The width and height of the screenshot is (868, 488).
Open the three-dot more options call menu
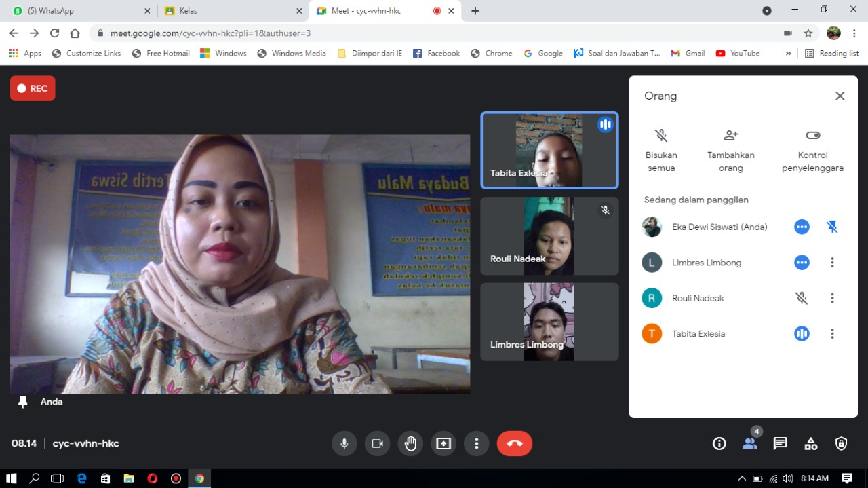coord(476,443)
